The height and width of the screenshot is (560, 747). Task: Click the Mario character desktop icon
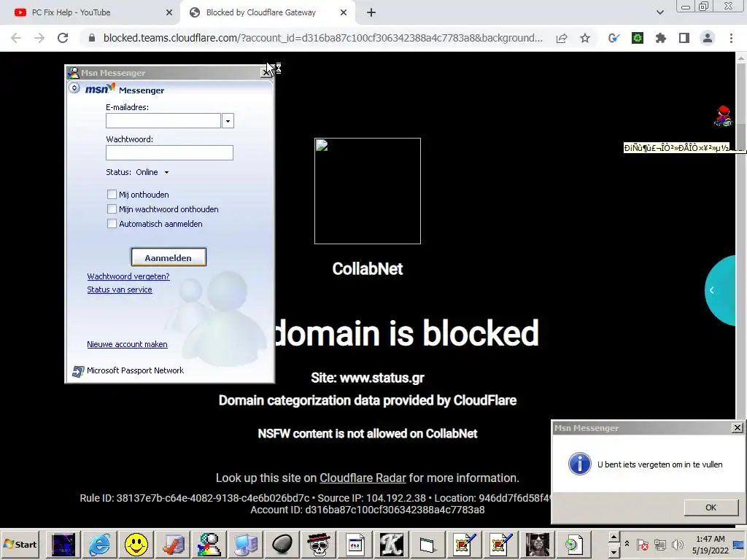[723, 116]
